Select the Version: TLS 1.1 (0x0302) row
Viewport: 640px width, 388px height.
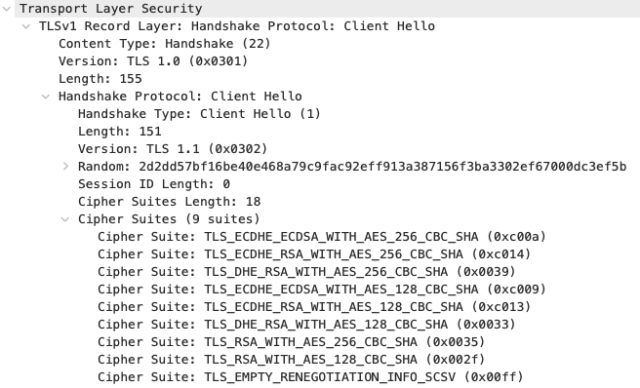tap(173, 149)
